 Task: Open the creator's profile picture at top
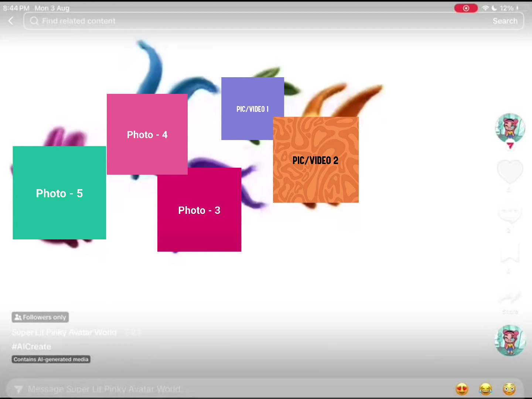coord(510,128)
